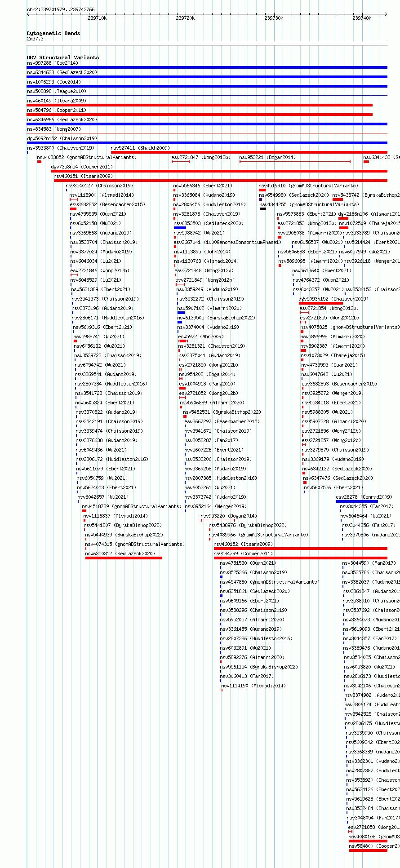Click nsv6350312 (Sedlazeck2020) label
Viewport: 400px width, 868px height.
[120, 554]
